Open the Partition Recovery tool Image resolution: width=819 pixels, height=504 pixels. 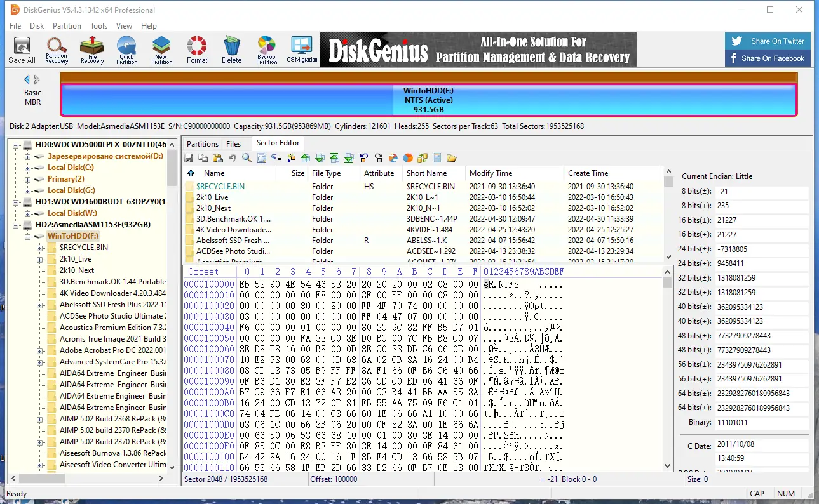click(57, 50)
